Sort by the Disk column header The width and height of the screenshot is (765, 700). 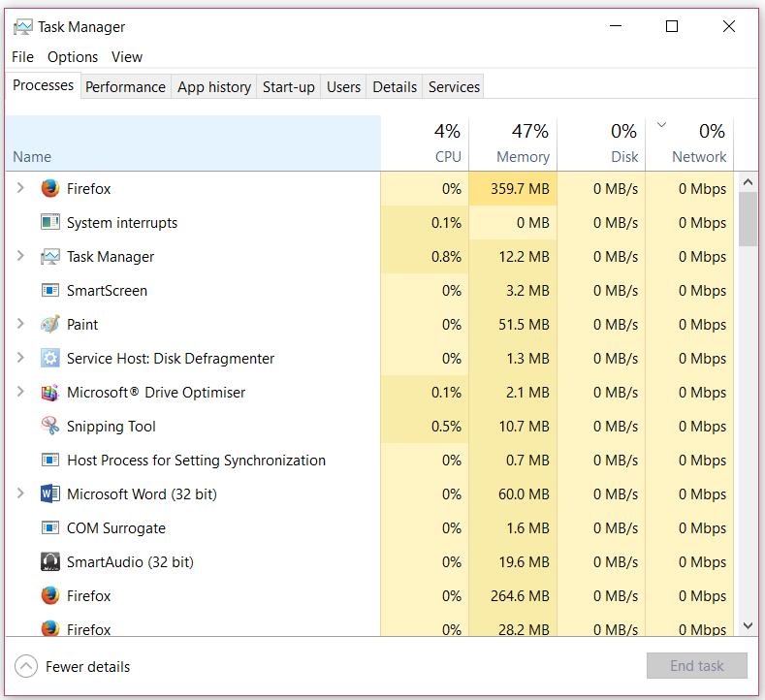point(601,143)
